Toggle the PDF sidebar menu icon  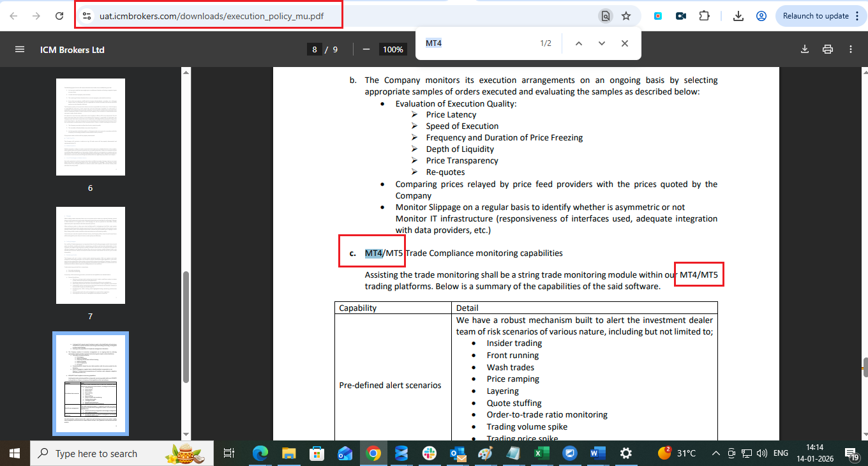point(20,50)
